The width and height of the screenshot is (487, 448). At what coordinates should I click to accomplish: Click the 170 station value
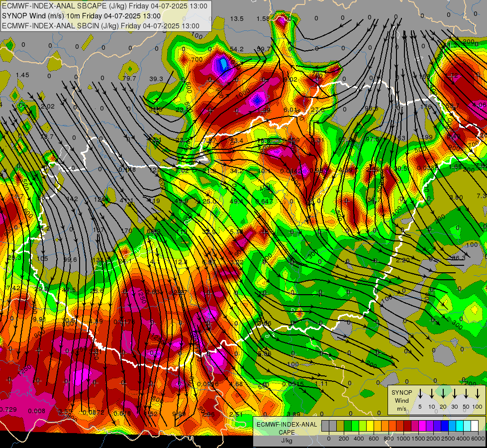126,231
